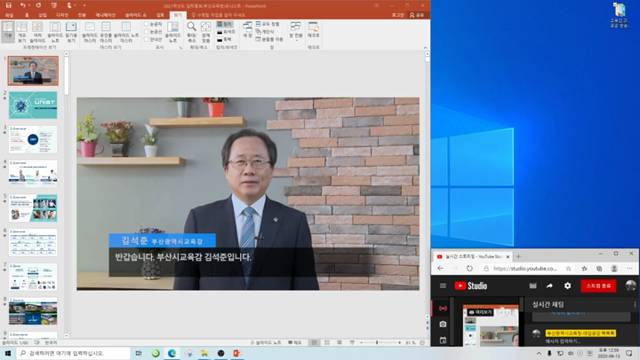640x360 pixels.
Task: Select the Black and White mode option
Action: click(x=224, y=40)
